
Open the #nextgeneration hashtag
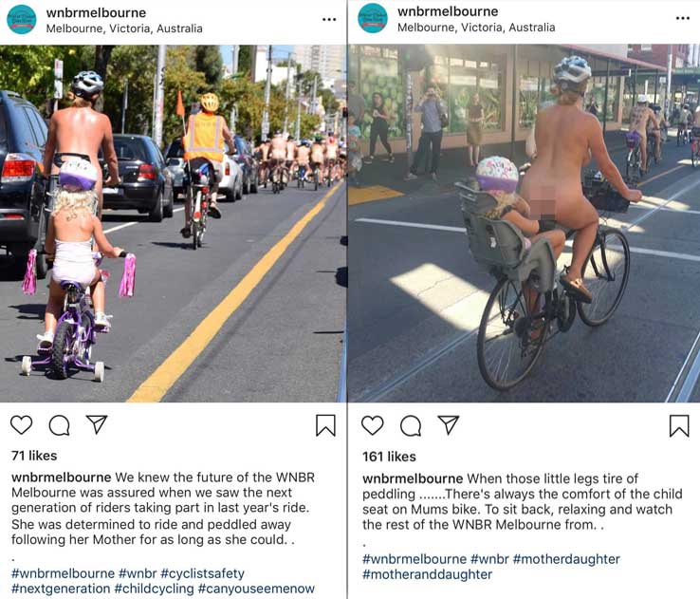[61, 589]
